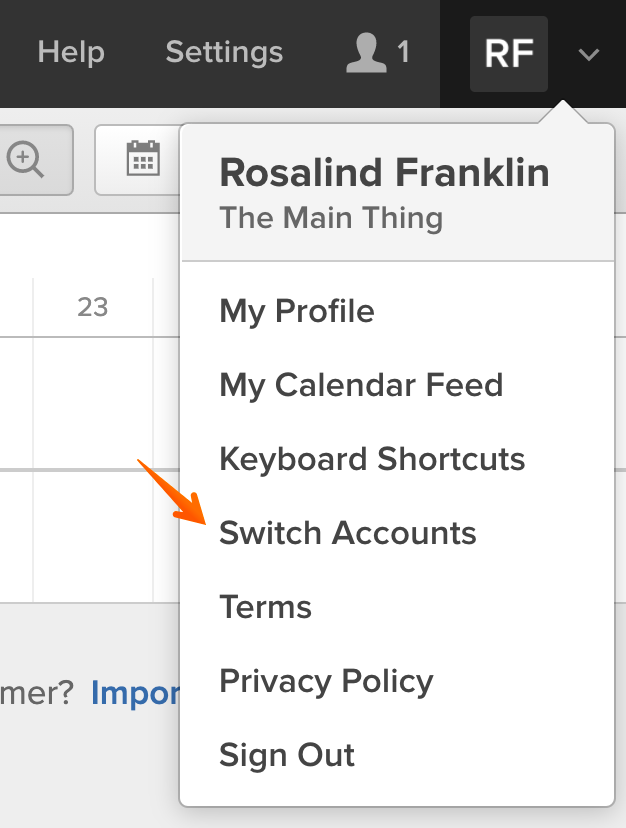Image resolution: width=626 pixels, height=828 pixels.
Task: Click empty calendar cell under day 23
Action: (x=93, y=403)
